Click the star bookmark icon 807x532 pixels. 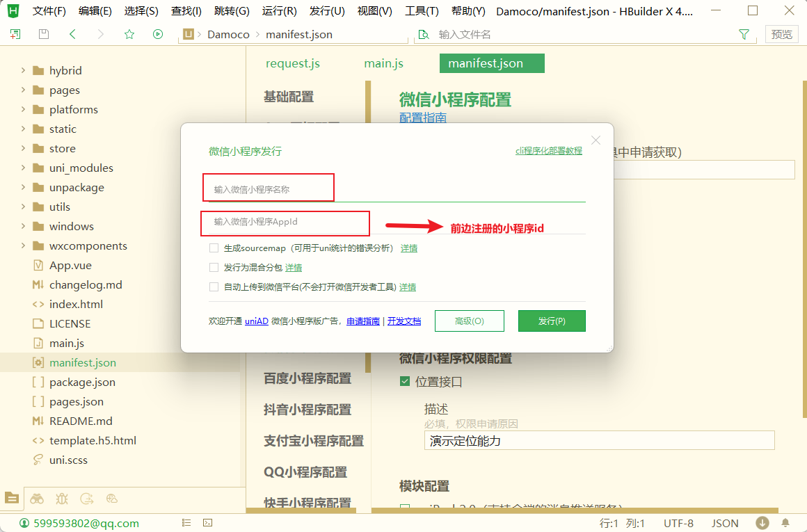(x=129, y=35)
